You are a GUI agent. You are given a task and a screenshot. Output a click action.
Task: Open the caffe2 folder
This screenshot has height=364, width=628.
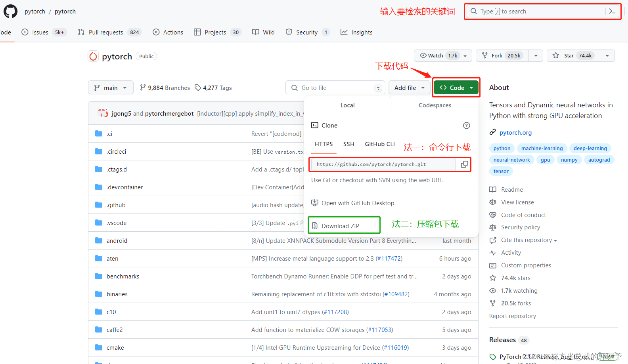[x=115, y=330]
